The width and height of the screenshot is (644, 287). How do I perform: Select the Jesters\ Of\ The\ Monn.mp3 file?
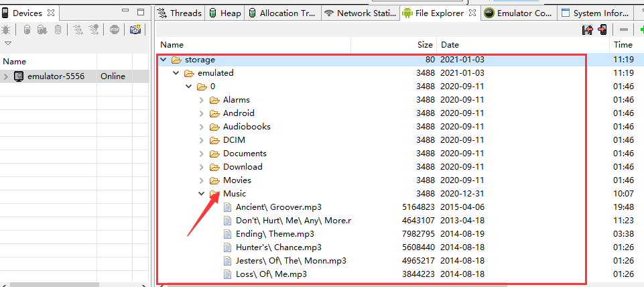pos(291,261)
